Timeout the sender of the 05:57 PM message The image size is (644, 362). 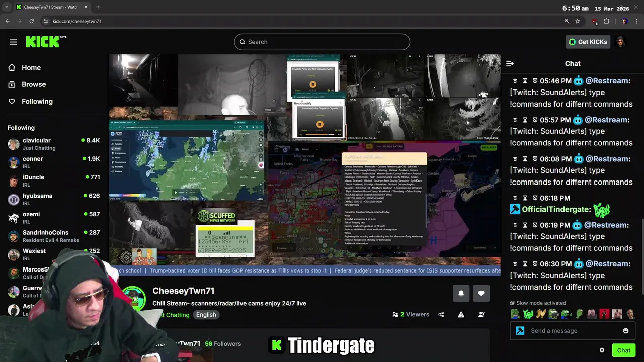click(x=525, y=120)
